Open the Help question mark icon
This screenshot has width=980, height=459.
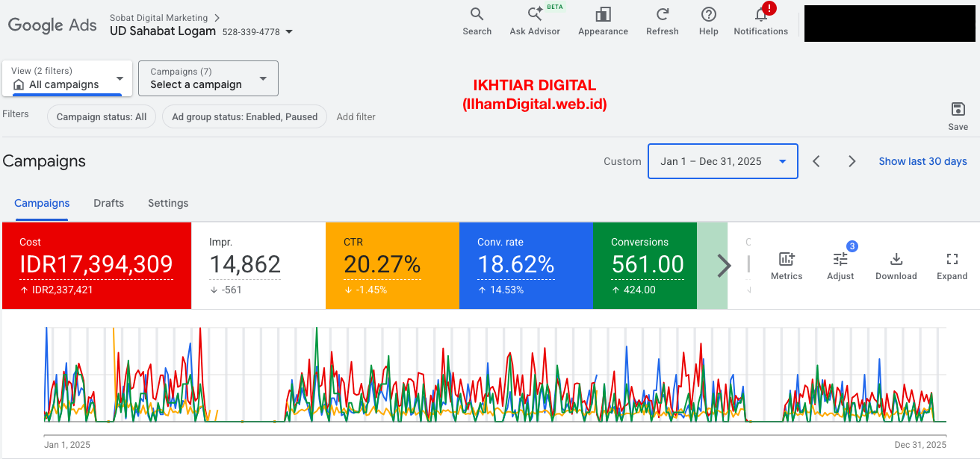[709, 15]
